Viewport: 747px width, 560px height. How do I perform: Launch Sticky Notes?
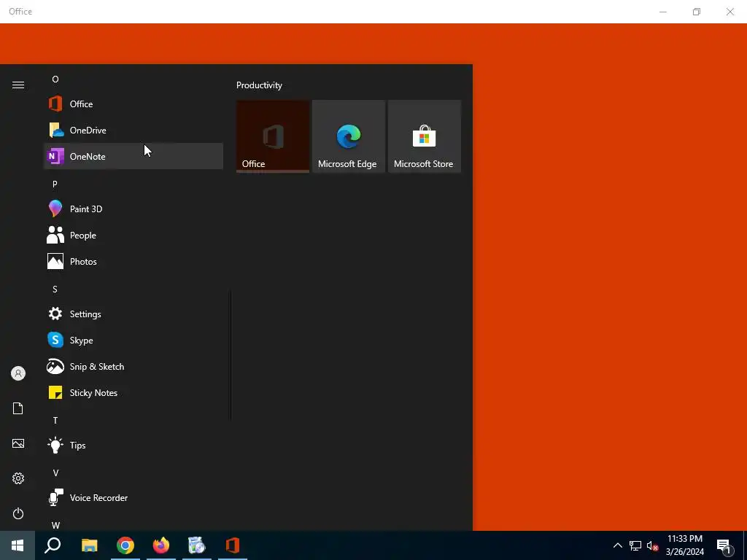pos(133,393)
